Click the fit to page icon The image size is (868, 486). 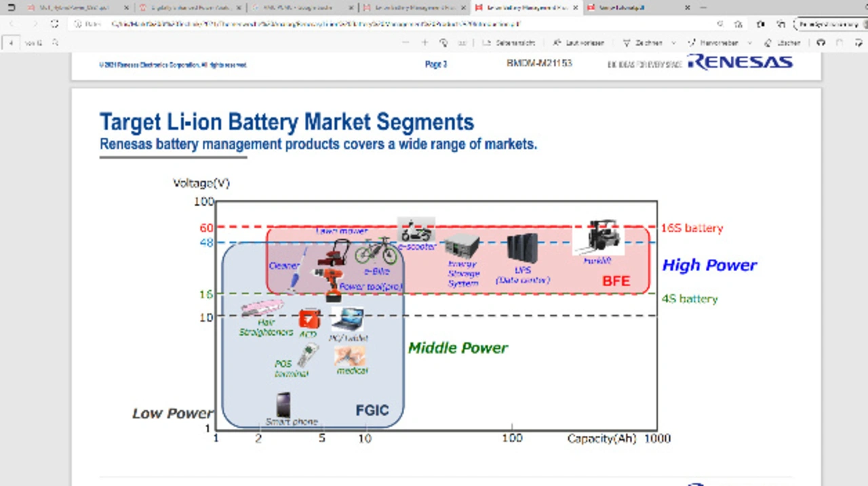pyautogui.click(x=462, y=43)
